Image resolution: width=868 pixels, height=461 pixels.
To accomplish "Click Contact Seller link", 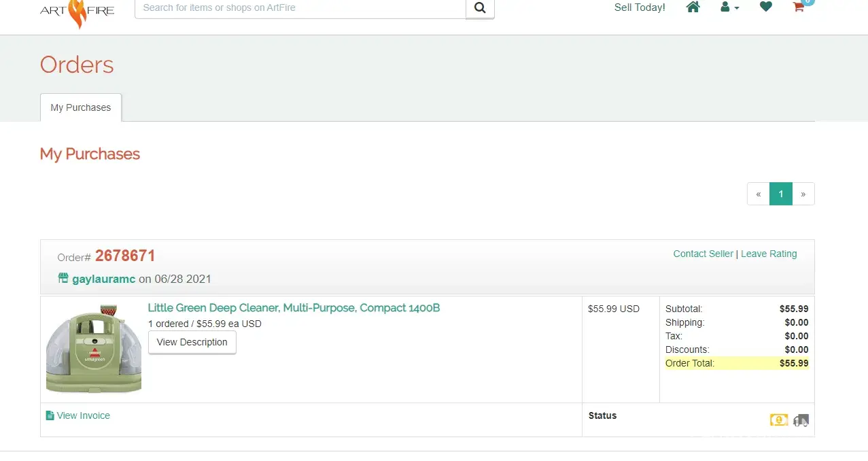I will click(703, 254).
